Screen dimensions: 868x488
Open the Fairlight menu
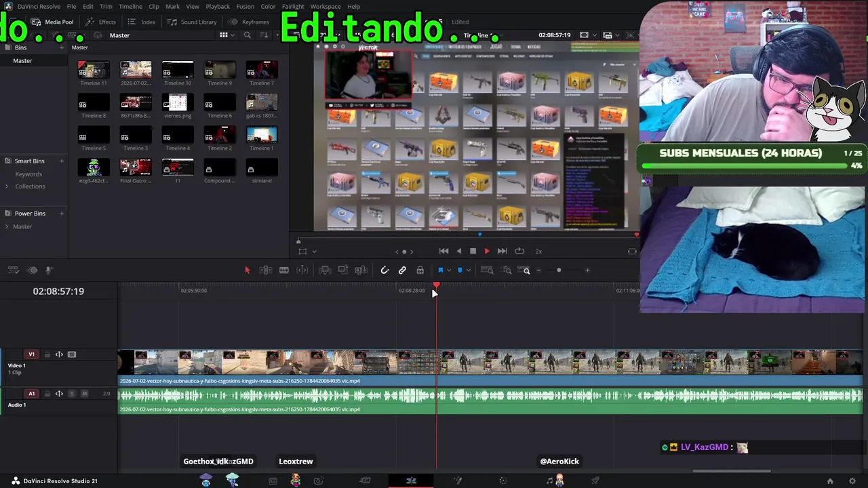(x=293, y=7)
